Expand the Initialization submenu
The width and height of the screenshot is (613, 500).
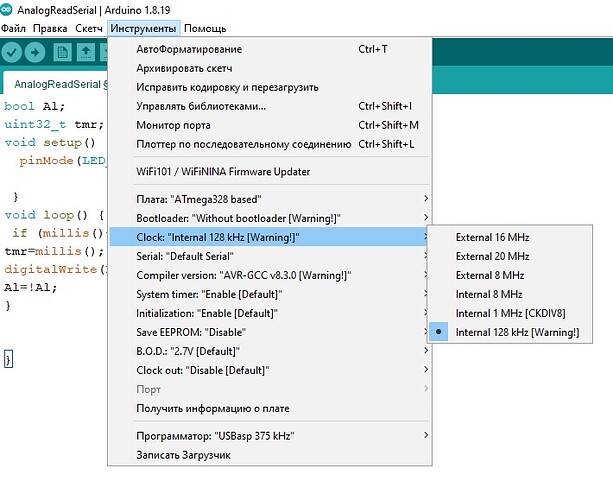270,314
